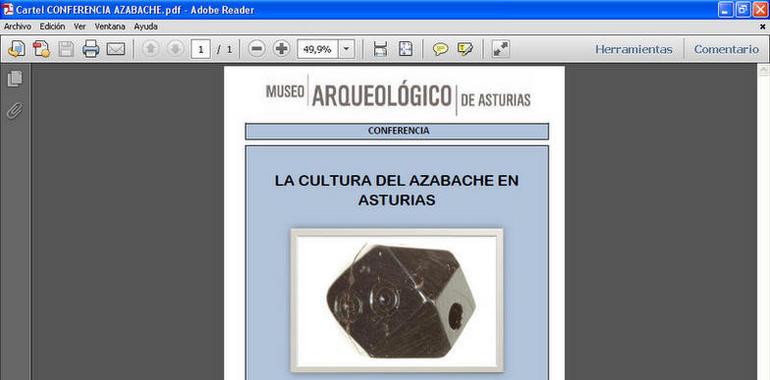This screenshot has height=380, width=770.
Task: Minimize the Adobe Reader window
Action: click(x=726, y=10)
